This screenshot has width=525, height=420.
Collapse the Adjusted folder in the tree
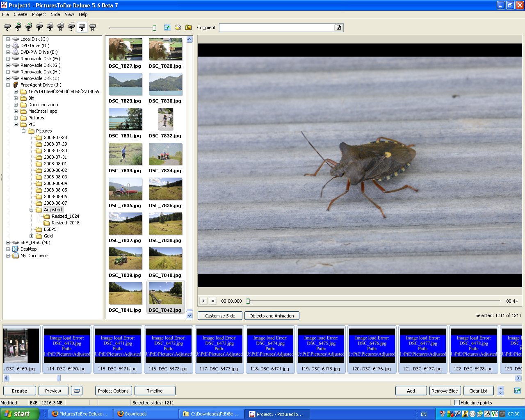(31, 210)
